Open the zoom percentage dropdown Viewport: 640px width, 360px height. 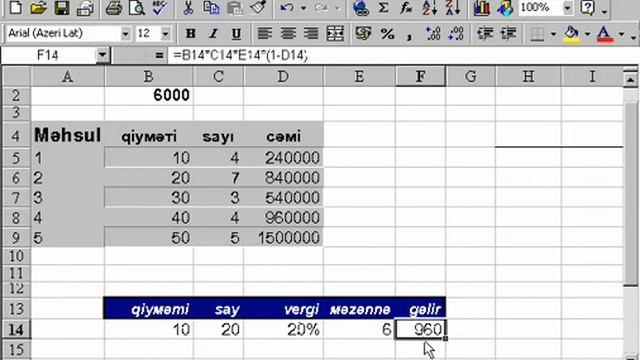point(567,8)
